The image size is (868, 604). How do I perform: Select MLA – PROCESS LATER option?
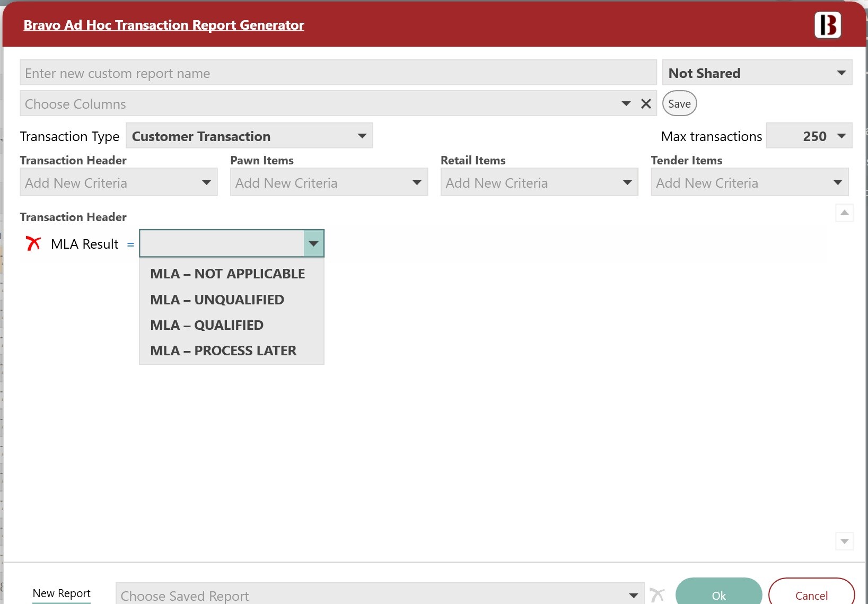231,351
